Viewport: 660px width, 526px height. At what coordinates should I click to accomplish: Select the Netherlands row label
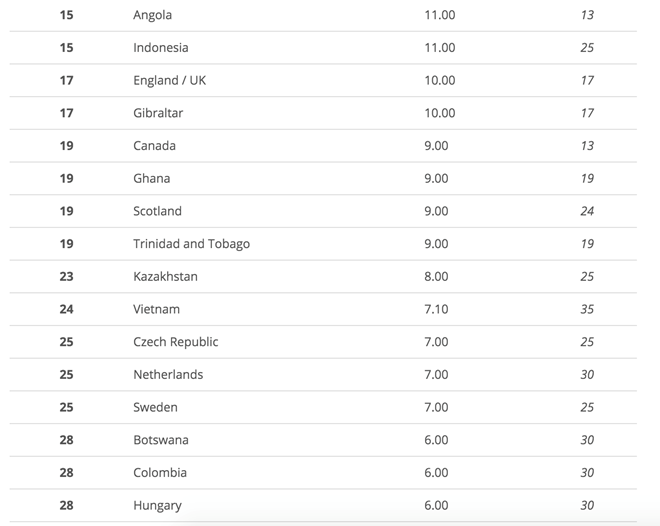(x=168, y=374)
